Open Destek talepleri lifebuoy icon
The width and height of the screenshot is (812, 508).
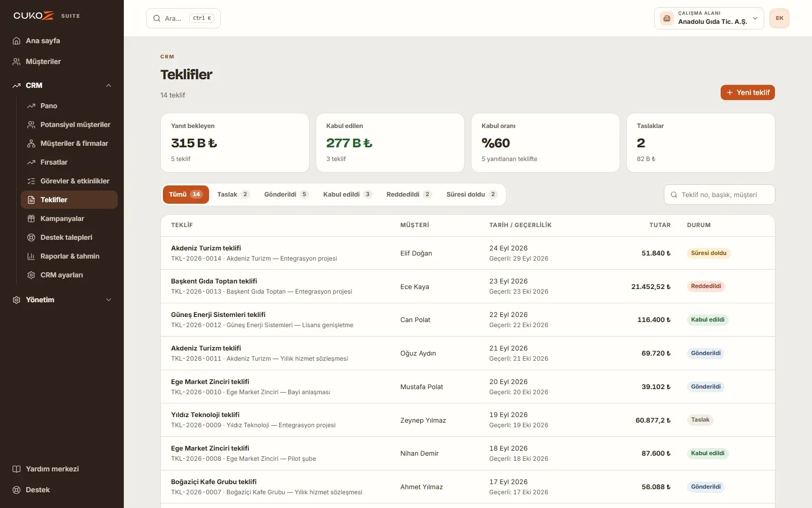pos(31,237)
